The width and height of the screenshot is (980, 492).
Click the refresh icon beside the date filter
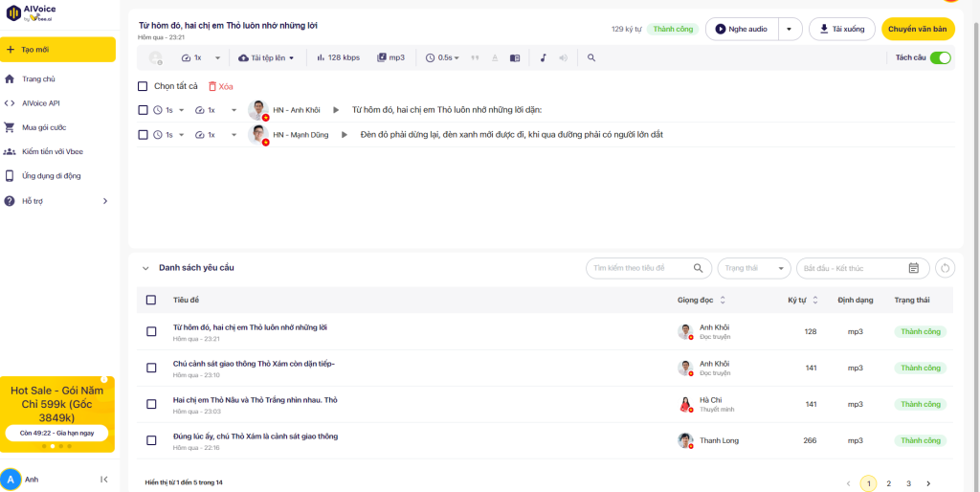[945, 268]
